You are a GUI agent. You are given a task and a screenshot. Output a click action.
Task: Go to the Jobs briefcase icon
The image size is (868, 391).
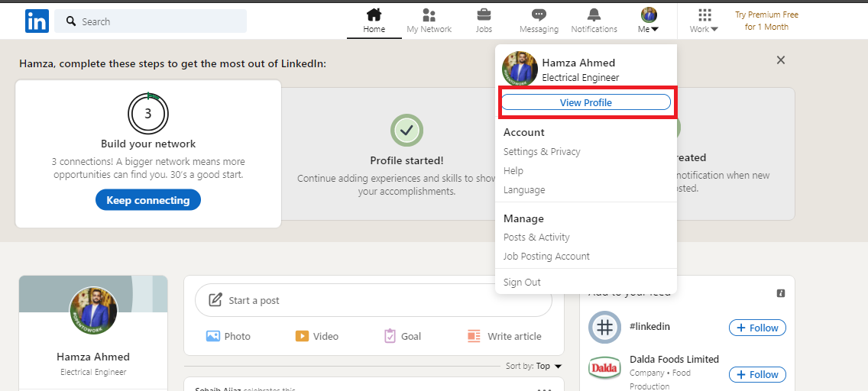click(x=484, y=15)
